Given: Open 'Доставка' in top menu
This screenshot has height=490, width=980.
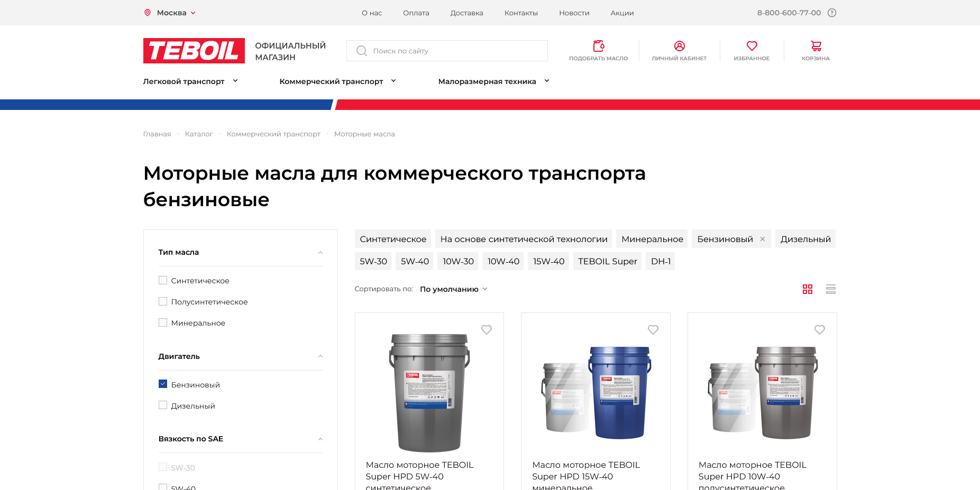Looking at the screenshot, I should click(x=467, y=13).
